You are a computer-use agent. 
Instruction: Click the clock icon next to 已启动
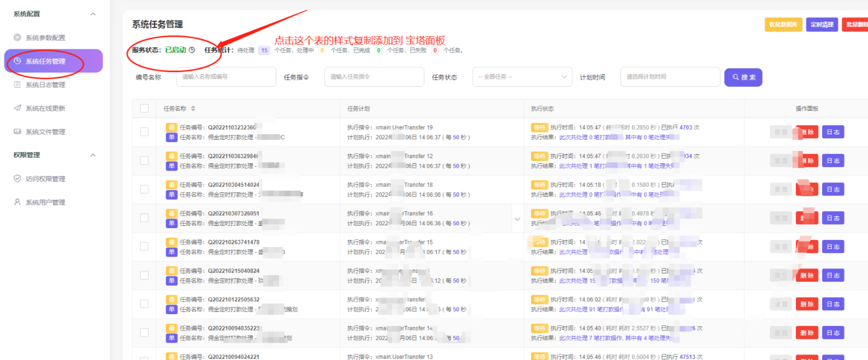click(192, 50)
